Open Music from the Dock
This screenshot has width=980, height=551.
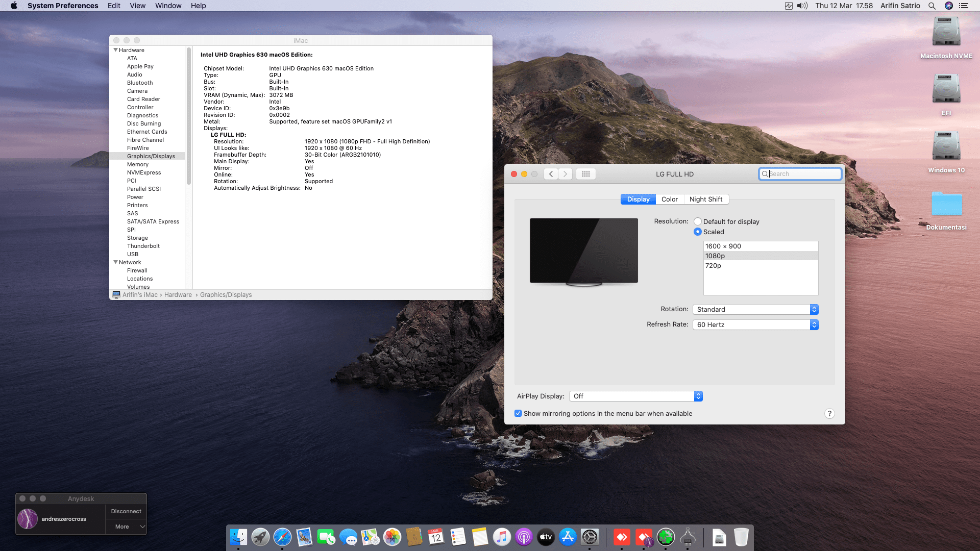click(502, 537)
